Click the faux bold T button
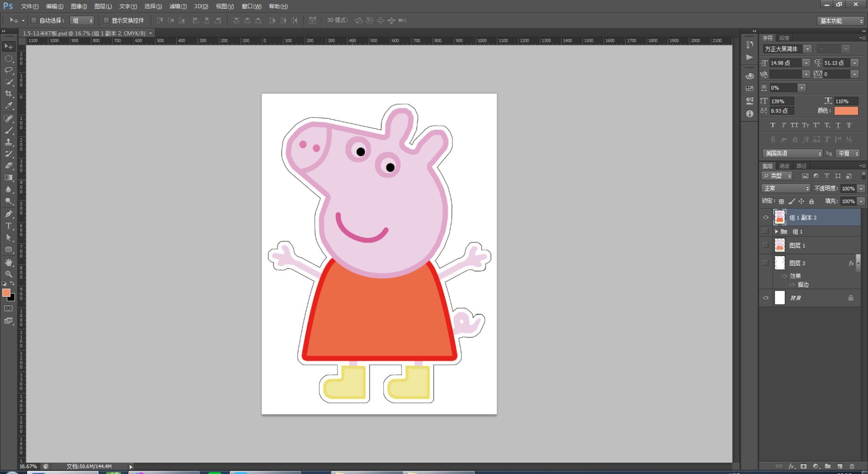The width and height of the screenshot is (868, 474). [x=773, y=125]
